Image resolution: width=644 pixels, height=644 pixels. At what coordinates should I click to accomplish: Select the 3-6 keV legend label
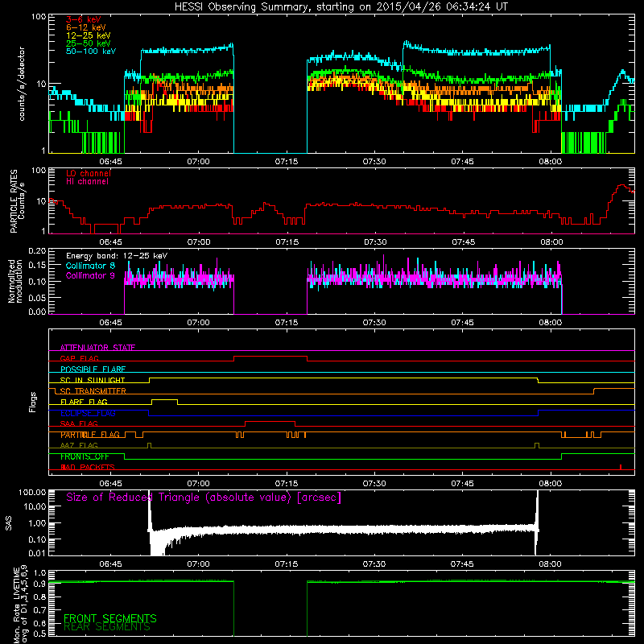click(83, 19)
